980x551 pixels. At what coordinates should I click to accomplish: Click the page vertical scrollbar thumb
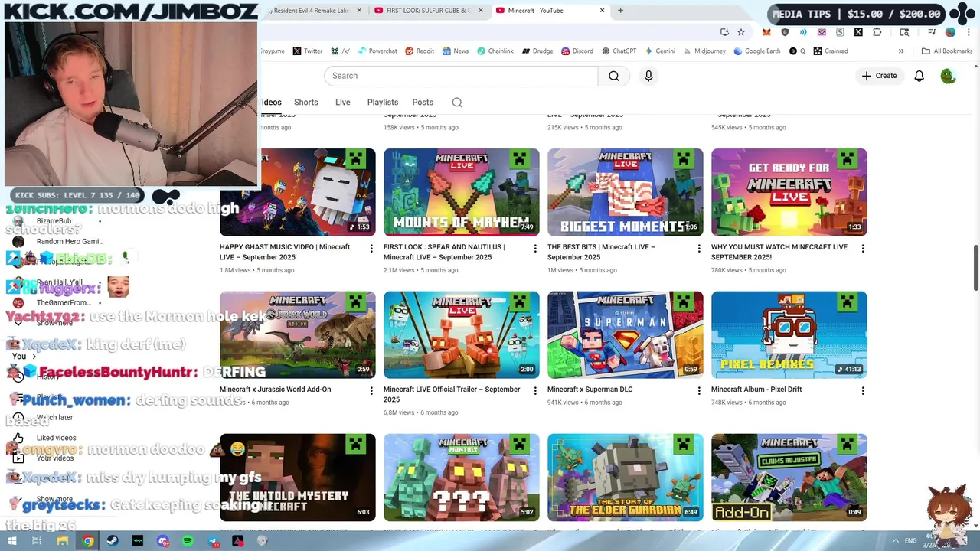pyautogui.click(x=975, y=269)
